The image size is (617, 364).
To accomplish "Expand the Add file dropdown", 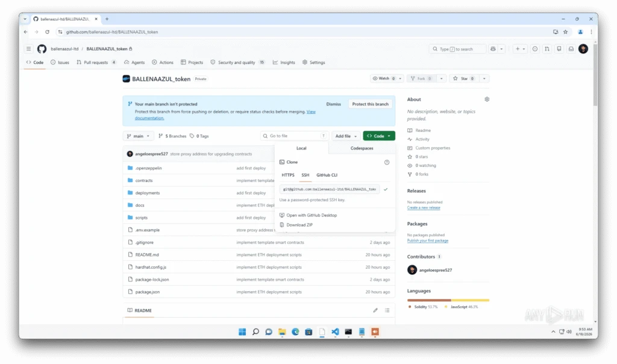I will pyautogui.click(x=346, y=136).
